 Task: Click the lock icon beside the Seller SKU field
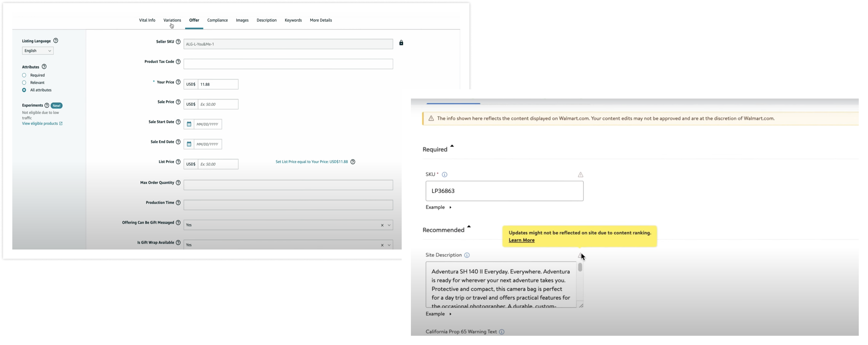pyautogui.click(x=401, y=43)
